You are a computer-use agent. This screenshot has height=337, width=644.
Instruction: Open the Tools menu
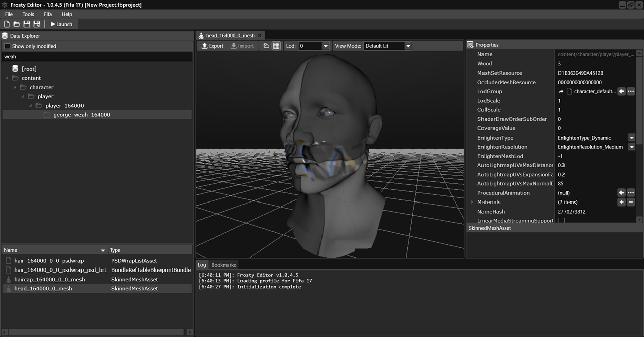[28, 14]
